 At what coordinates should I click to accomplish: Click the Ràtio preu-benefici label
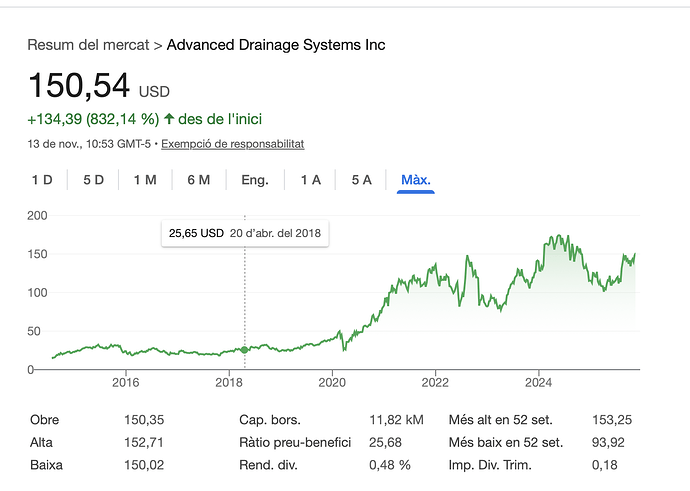point(295,442)
